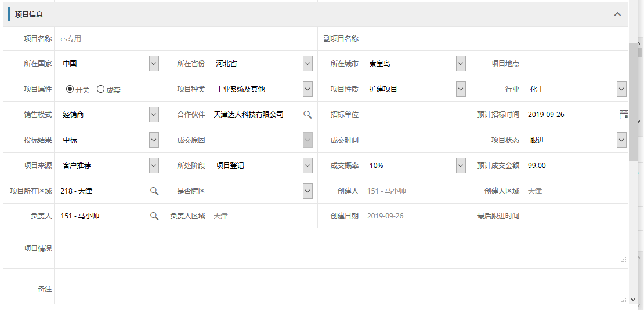This screenshot has width=644, height=310.
Task: Select the 成套 radio button
Action: point(100,89)
